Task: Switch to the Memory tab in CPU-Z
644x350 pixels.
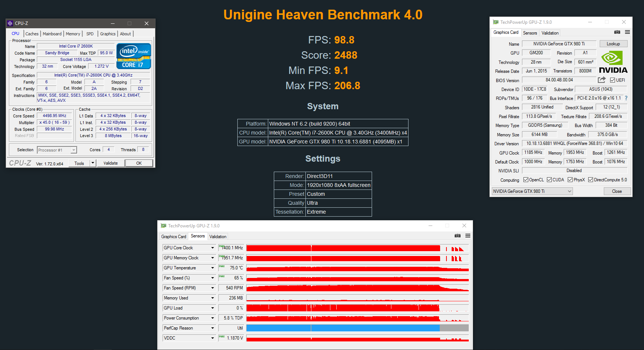Action: coord(73,34)
